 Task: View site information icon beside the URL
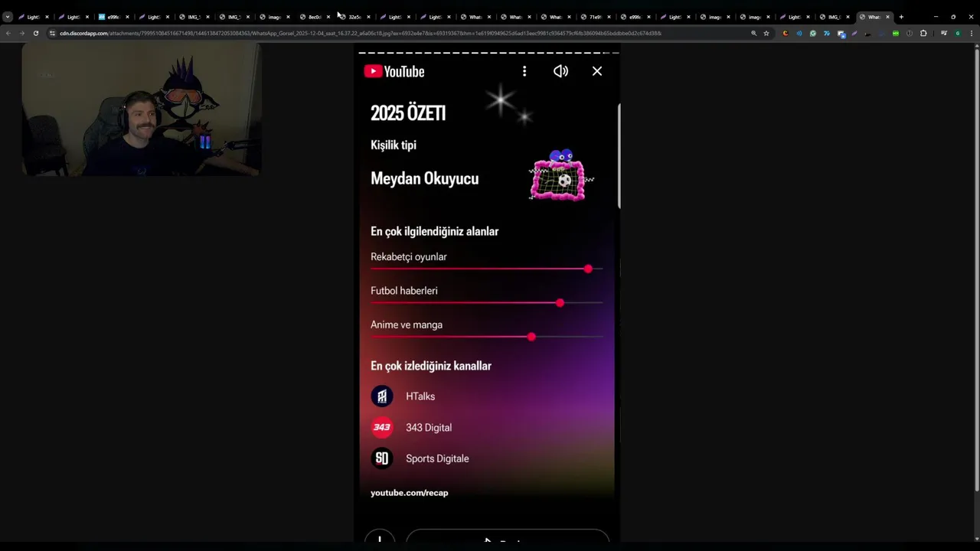click(x=52, y=33)
